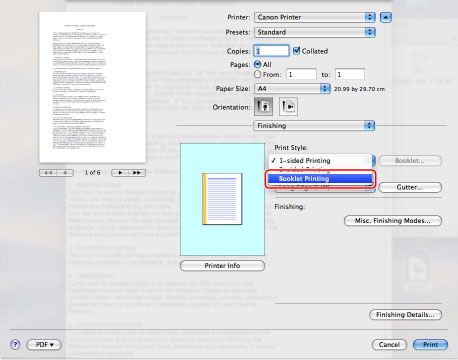Viewport: 458px width, 360px height.
Task: Select the From page range radio button
Action: click(257, 74)
